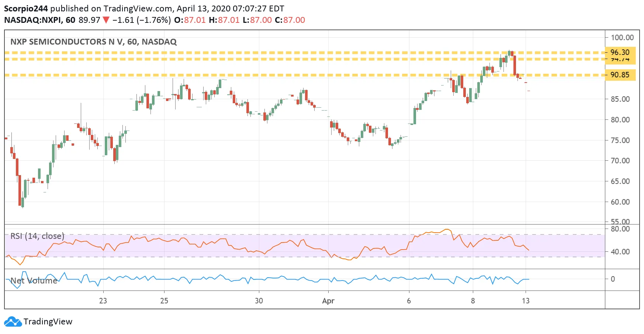Click the 90.85 yellow price label
This screenshot has width=644, height=334.
pos(620,75)
